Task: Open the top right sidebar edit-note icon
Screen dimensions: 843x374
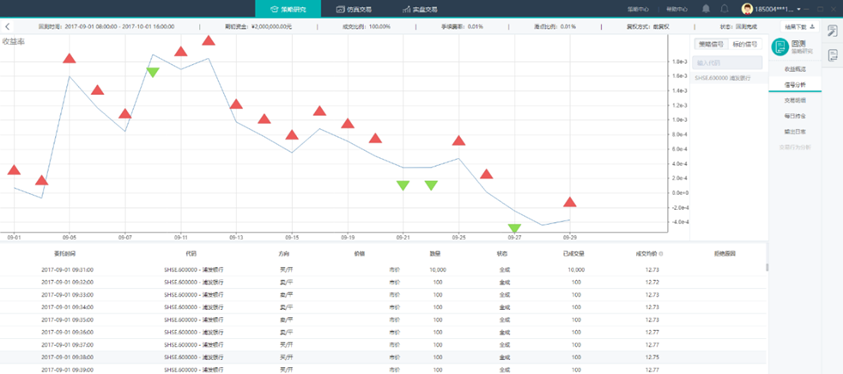Action: tap(832, 31)
